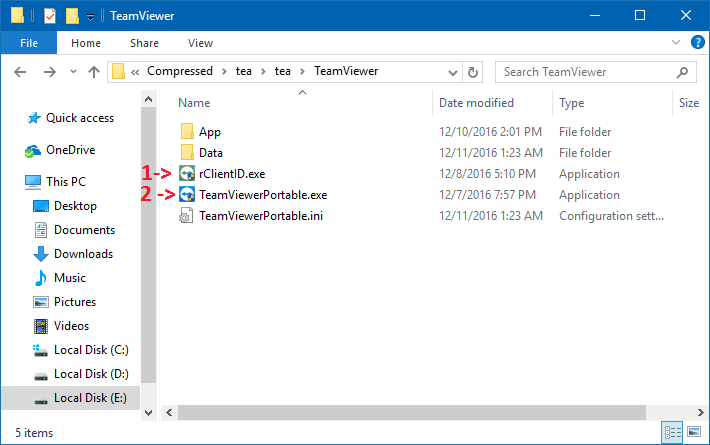
Task: Open the address bar history dropdown
Action: click(452, 72)
